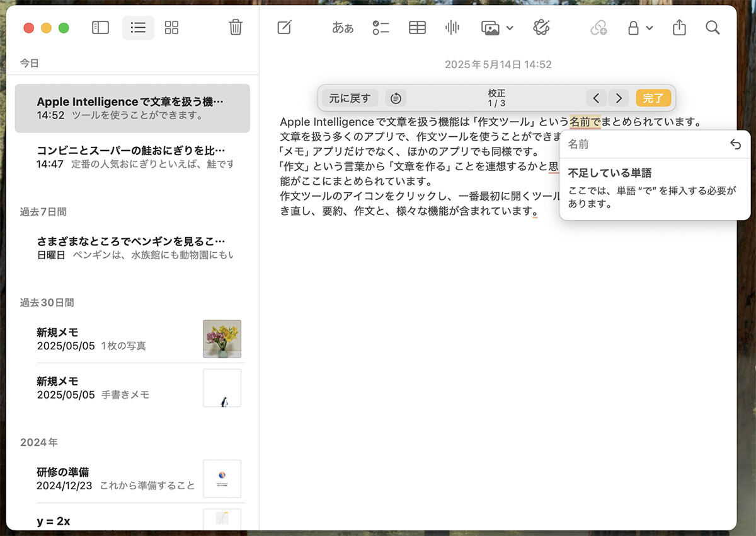Open note コンビニとスーパーの鮭おにぎり

click(132, 157)
